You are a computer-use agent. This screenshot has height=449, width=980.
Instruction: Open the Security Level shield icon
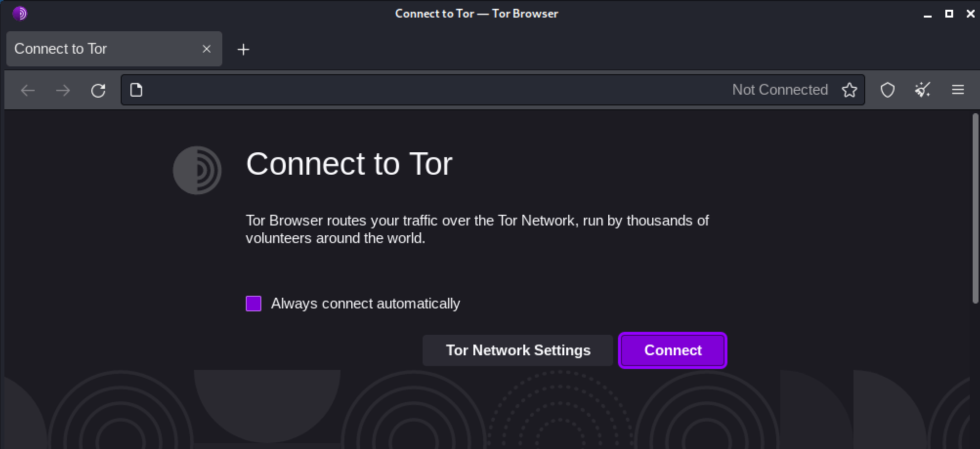tap(887, 90)
